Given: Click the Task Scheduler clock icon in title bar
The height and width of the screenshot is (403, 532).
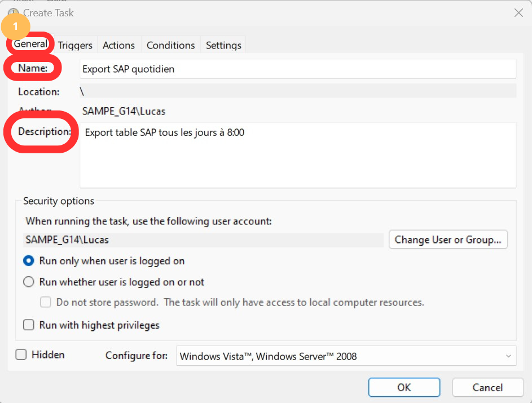Looking at the screenshot, I should point(12,12).
